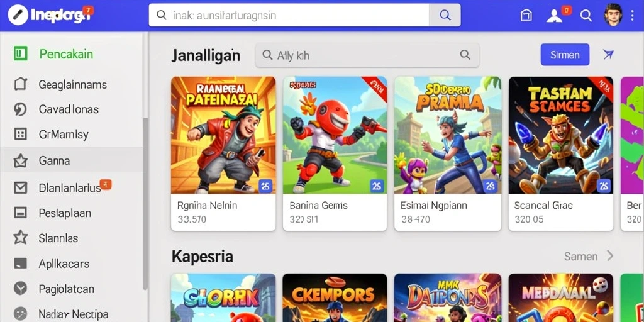Click the blue Simen button
644x322 pixels.
tap(565, 55)
